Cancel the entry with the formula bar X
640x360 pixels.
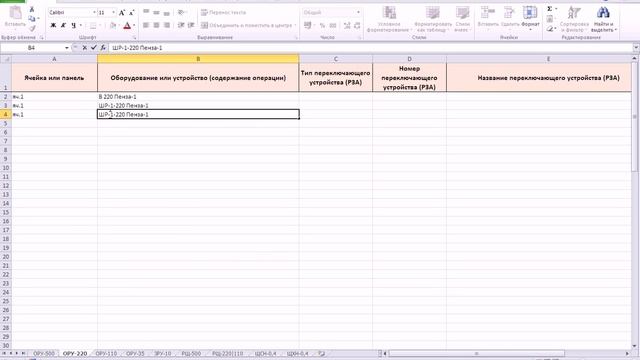[x=84, y=48]
